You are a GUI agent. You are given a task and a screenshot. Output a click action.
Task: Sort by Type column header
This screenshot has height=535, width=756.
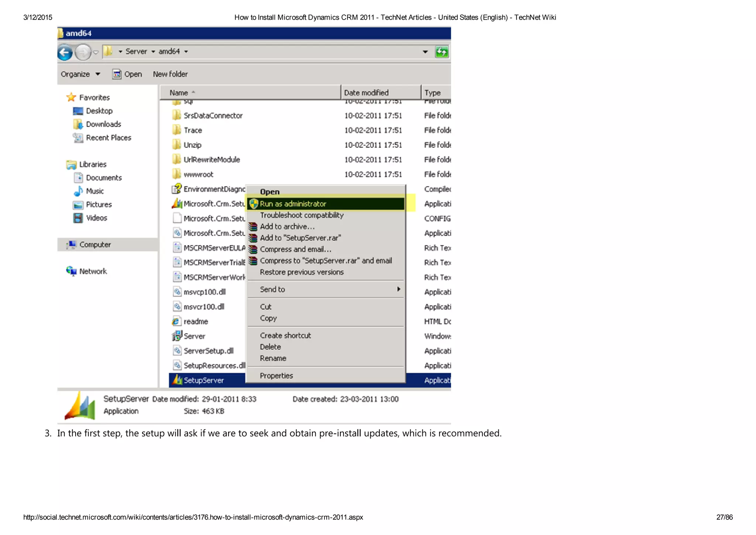(436, 93)
